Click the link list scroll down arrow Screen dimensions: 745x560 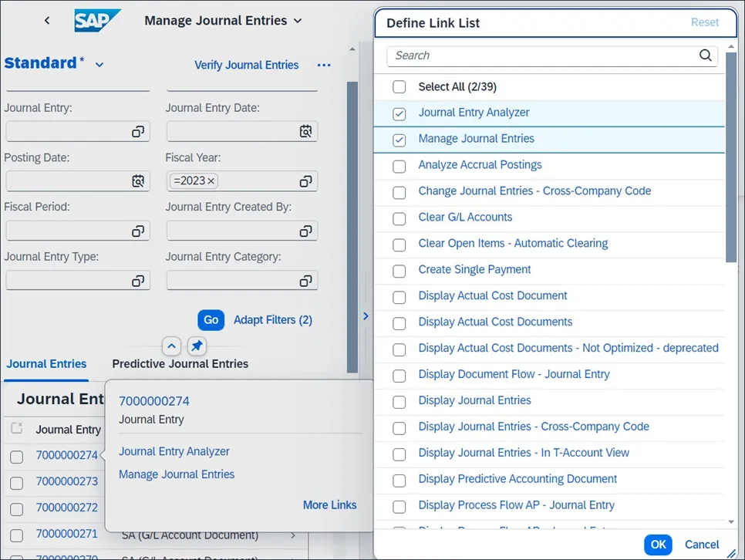(731, 522)
